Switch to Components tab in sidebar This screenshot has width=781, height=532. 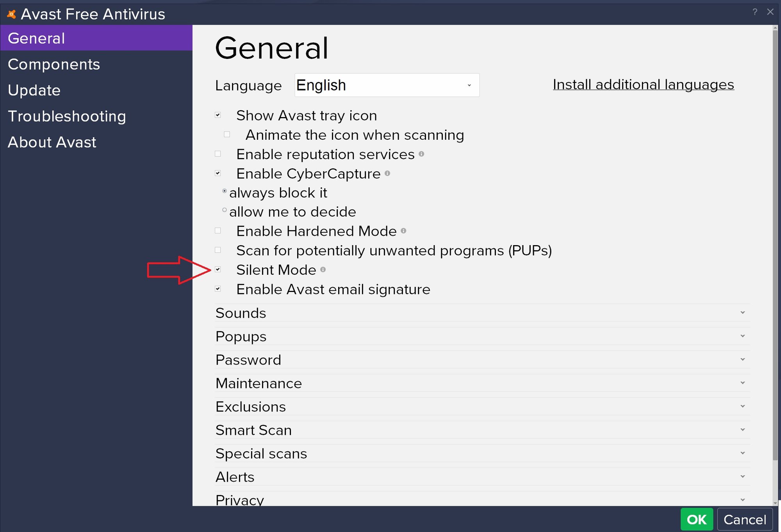(54, 64)
